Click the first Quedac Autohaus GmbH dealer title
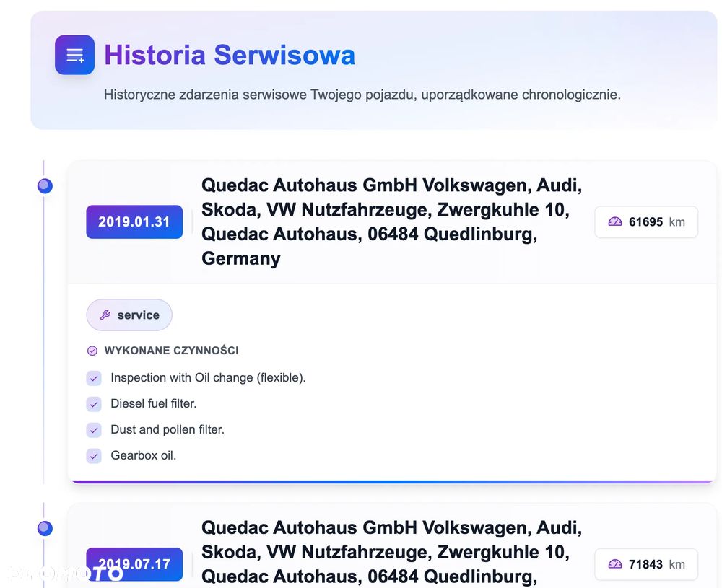Viewport: 722px width, 588px height. tap(392, 221)
